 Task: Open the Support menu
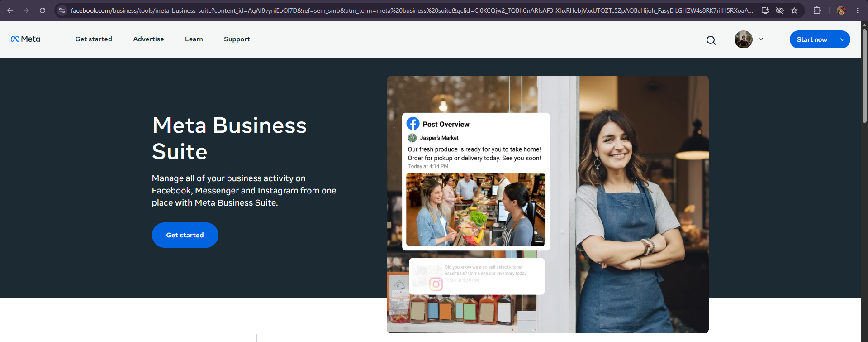(x=237, y=39)
